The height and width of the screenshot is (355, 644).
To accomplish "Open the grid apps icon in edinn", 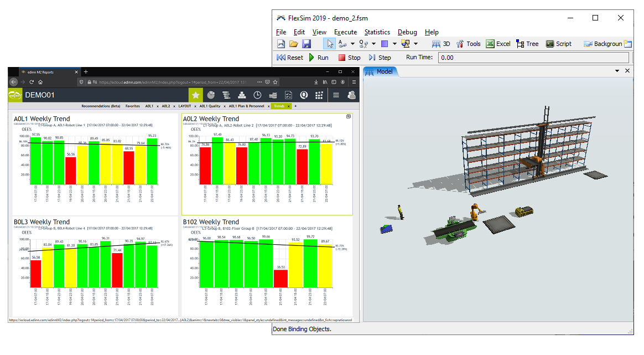I will (319, 95).
